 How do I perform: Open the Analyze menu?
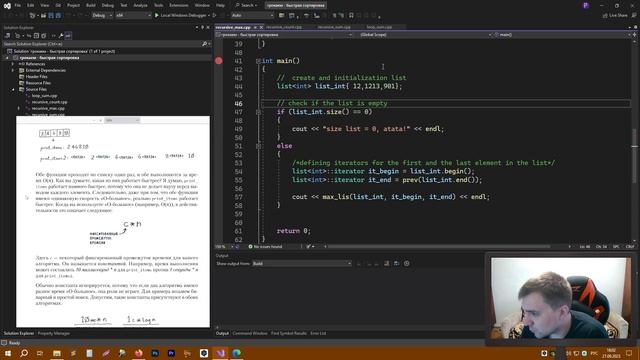140,5
